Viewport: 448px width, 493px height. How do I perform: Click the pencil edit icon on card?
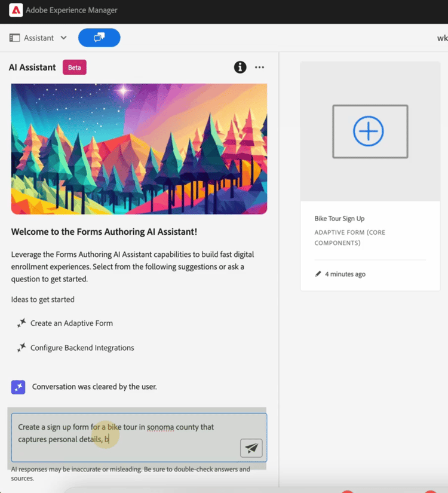click(318, 274)
